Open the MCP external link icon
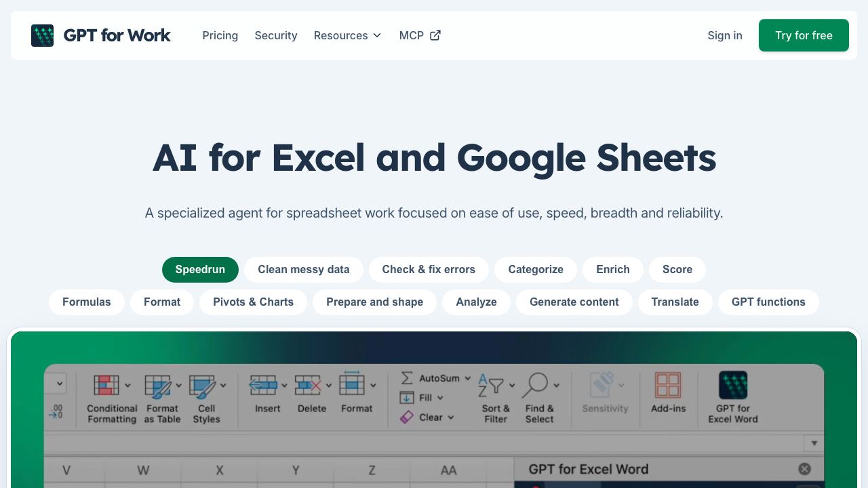 tap(435, 35)
